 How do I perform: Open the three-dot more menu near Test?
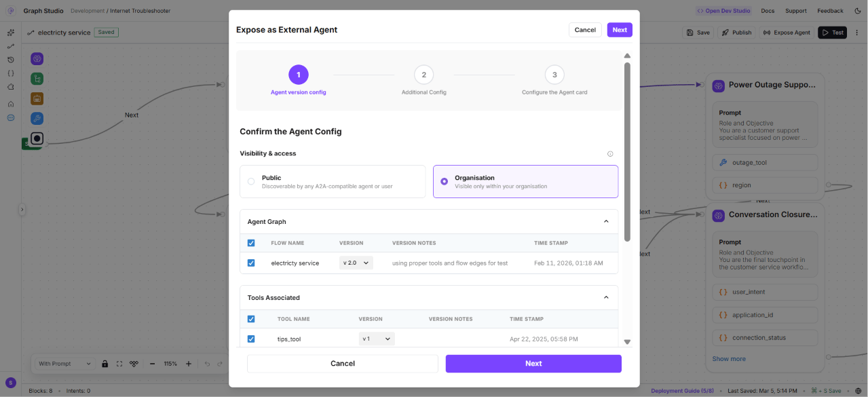(857, 32)
